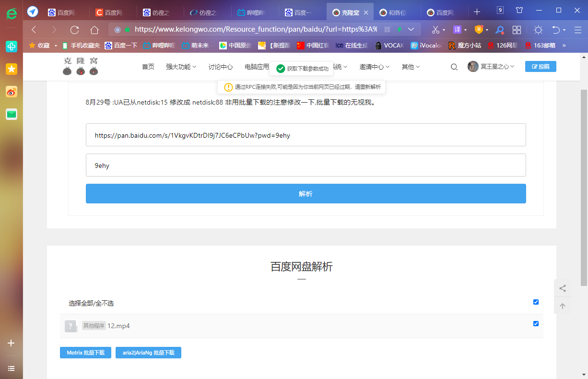Open the 手机收藏夹 bookmark

click(81, 46)
